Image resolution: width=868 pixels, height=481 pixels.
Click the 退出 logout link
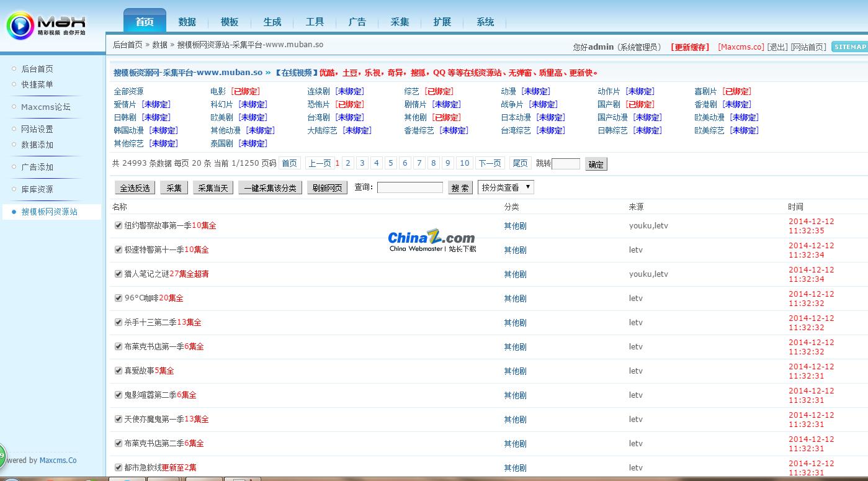pyautogui.click(x=777, y=47)
